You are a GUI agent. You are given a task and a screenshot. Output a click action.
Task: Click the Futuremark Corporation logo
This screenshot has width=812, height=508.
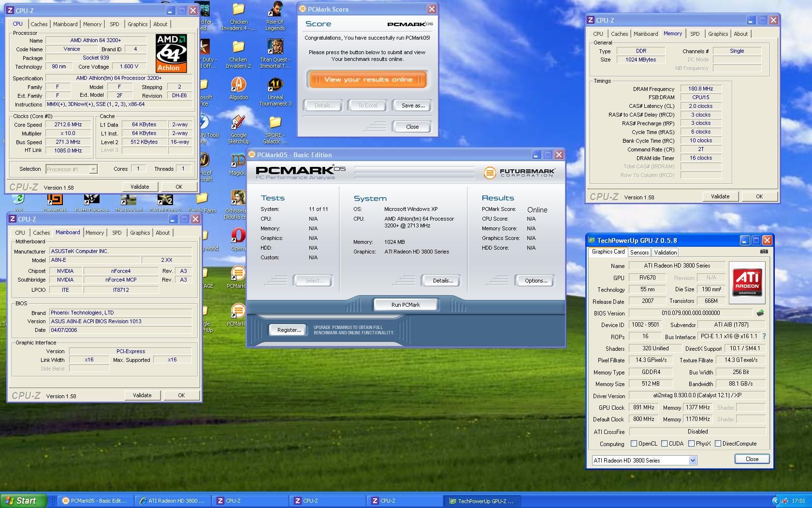pos(520,172)
